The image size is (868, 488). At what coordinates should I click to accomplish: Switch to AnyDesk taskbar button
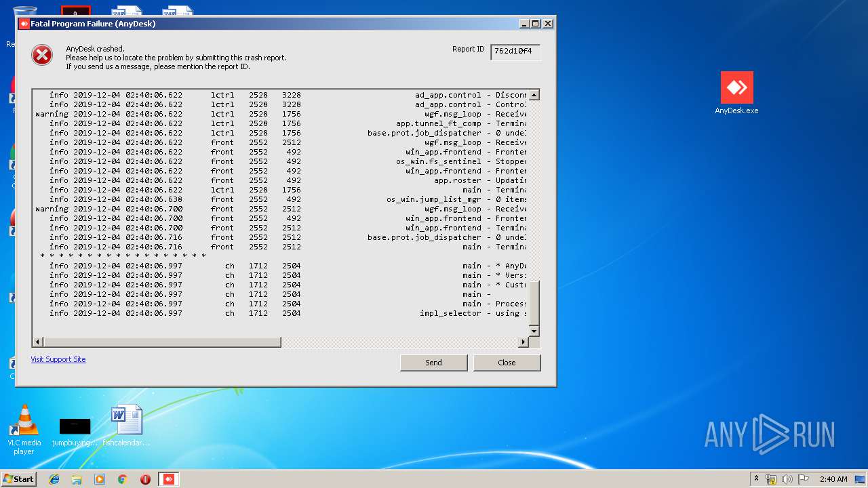pyautogui.click(x=169, y=479)
